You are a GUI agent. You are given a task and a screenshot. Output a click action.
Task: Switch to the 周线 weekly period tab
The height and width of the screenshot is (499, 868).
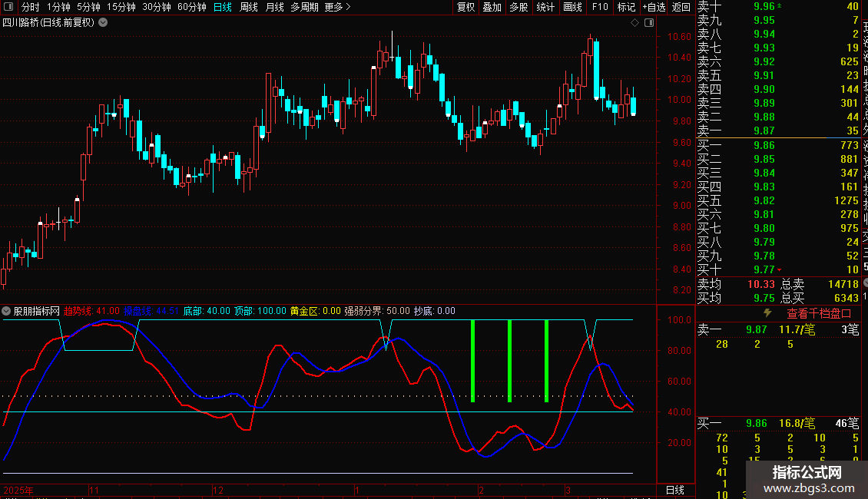click(x=249, y=7)
